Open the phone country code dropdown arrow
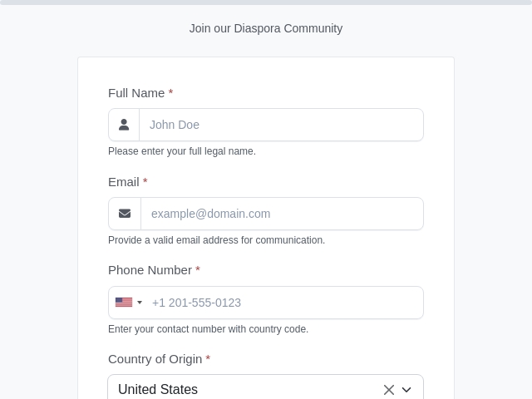 [140, 303]
